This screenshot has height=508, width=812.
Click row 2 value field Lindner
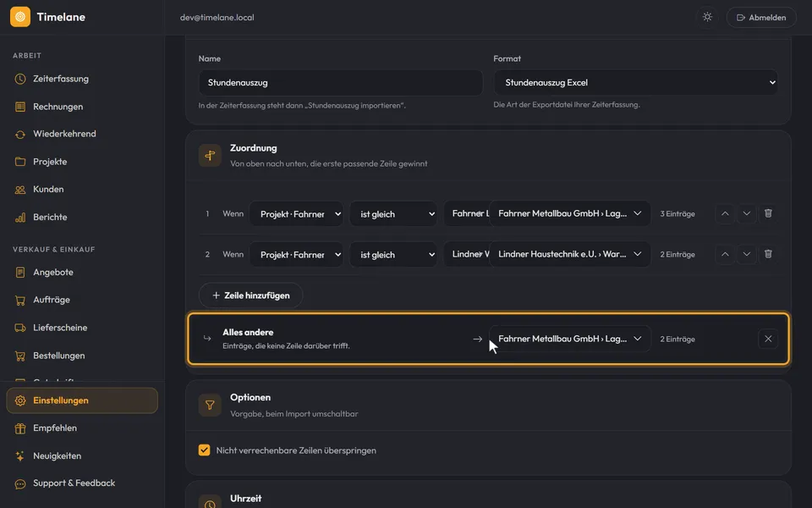pyautogui.click(x=467, y=255)
